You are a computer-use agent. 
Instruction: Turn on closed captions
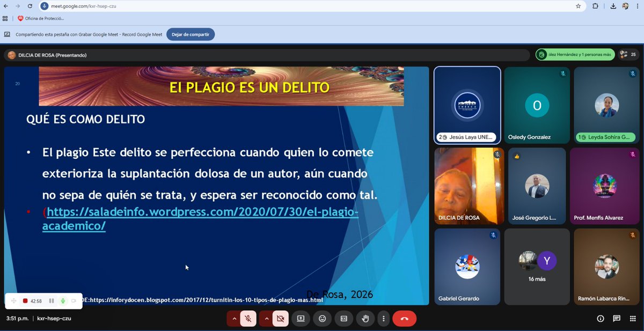(344, 318)
